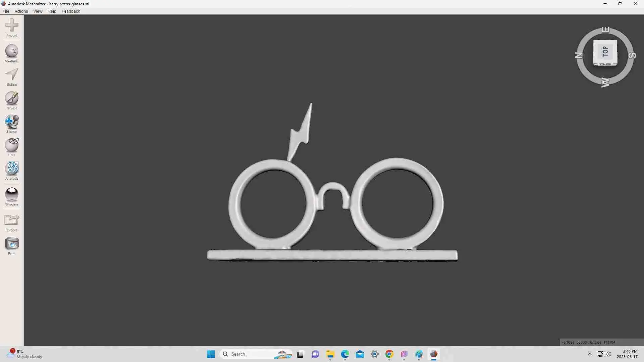The image size is (644, 362).
Task: Click the Export icon
Action: [12, 223]
